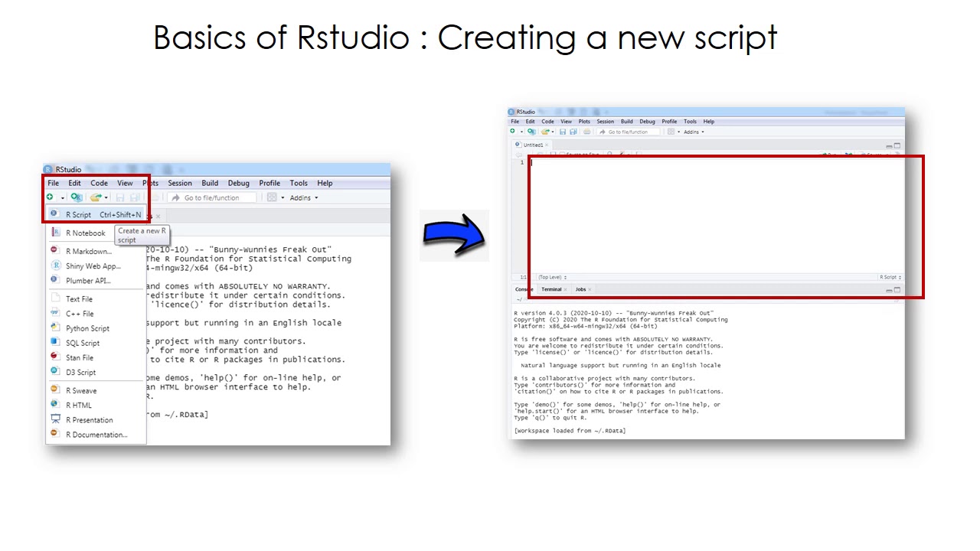Click the SQL Script icon
This screenshot has width=980, height=551.
[54, 342]
